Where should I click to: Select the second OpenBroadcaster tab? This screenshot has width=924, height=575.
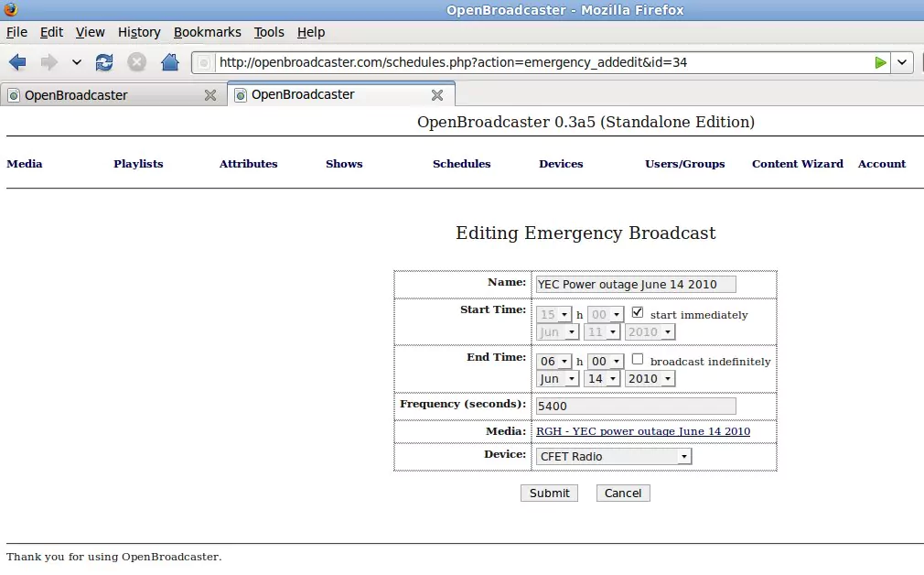click(340, 94)
